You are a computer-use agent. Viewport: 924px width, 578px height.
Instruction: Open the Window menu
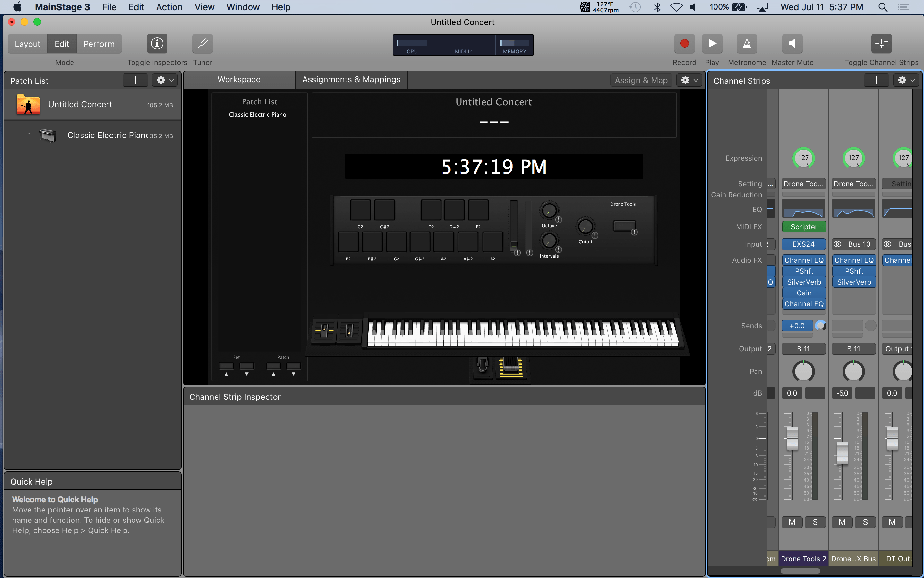pos(243,7)
